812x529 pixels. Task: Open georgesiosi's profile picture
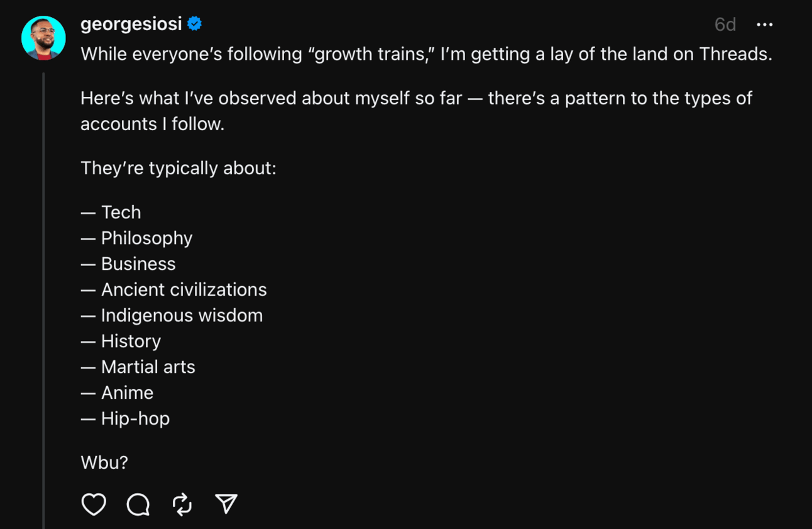(43, 38)
